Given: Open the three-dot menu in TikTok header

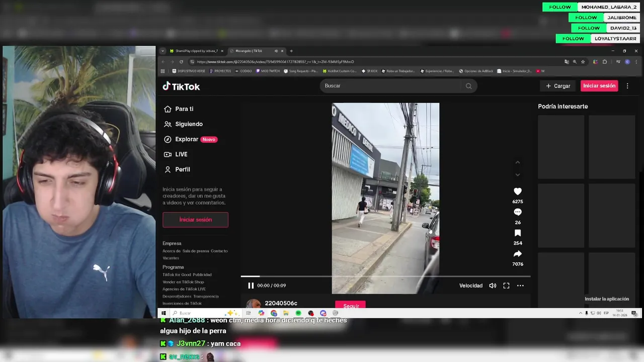Looking at the screenshot, I should 627,86.
